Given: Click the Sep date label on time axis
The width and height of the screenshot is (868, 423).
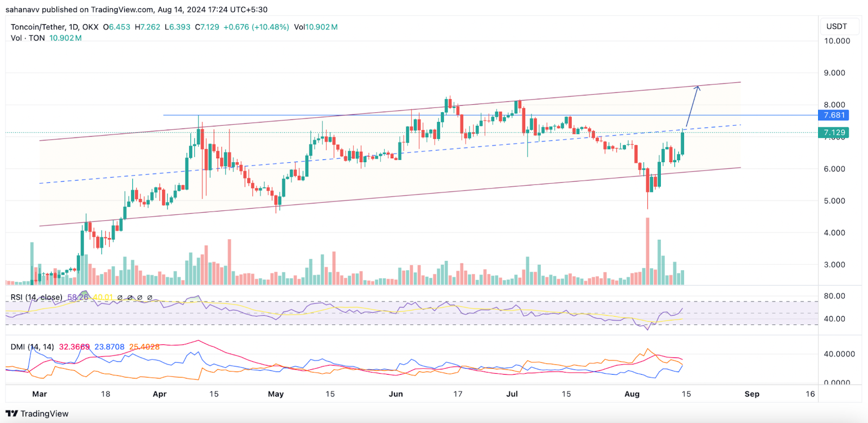Looking at the screenshot, I should pyautogui.click(x=752, y=394).
